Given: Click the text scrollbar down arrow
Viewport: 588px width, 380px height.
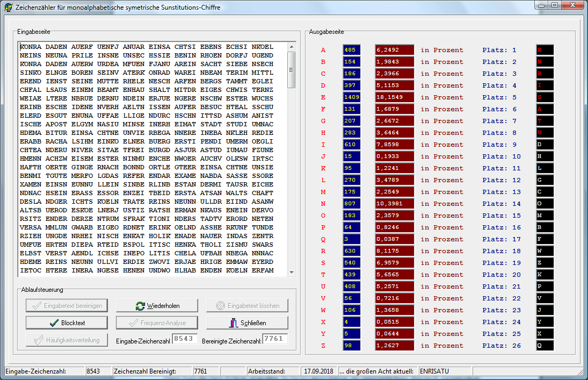Looking at the screenshot, I should click(292, 273).
